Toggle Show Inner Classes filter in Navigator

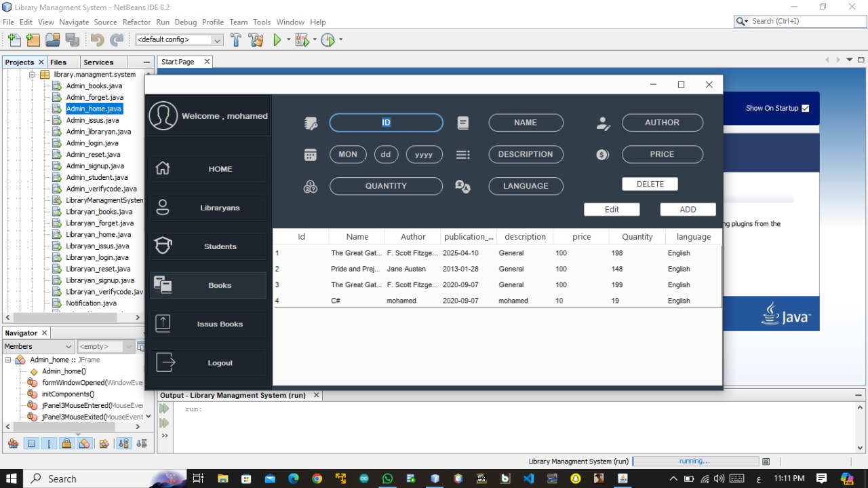pos(84,443)
